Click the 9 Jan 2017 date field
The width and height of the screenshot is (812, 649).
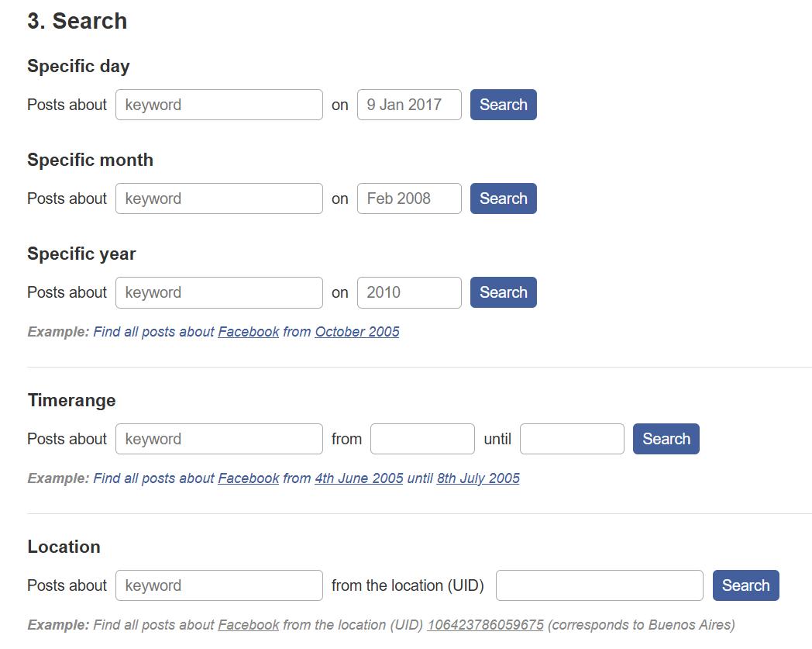408,105
